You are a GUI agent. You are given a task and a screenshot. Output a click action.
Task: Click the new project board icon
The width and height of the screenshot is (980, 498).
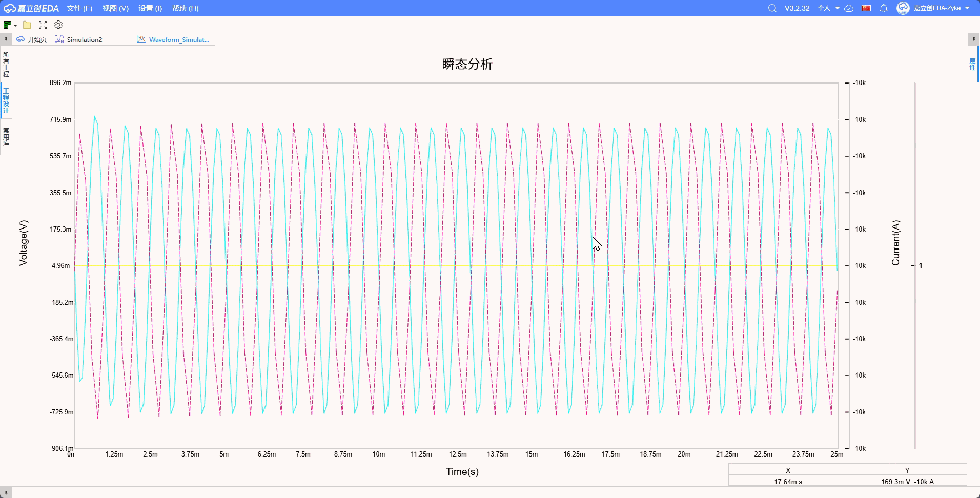(x=7, y=25)
